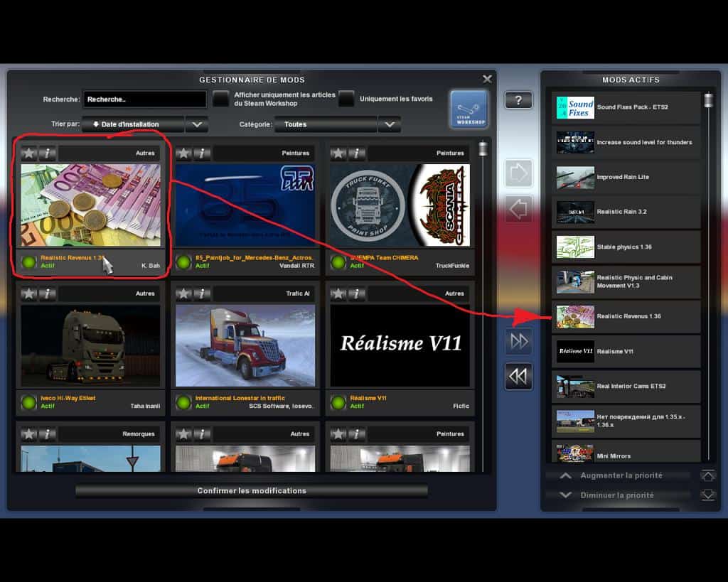
Task: Open the sort by Date d'installation dropdown
Action: coord(133,124)
